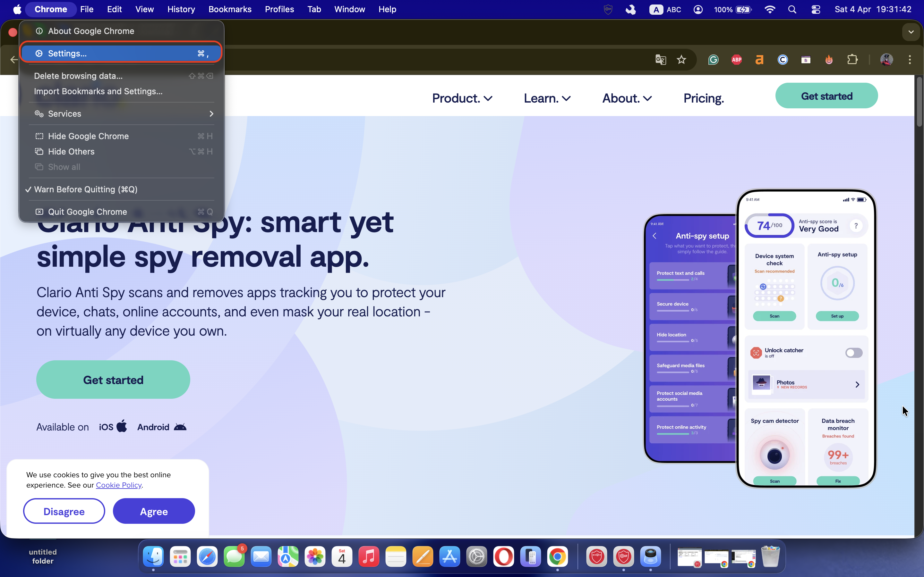Image resolution: width=924 pixels, height=577 pixels.
Task: Select Settings… in Chrome menu
Action: [121, 54]
